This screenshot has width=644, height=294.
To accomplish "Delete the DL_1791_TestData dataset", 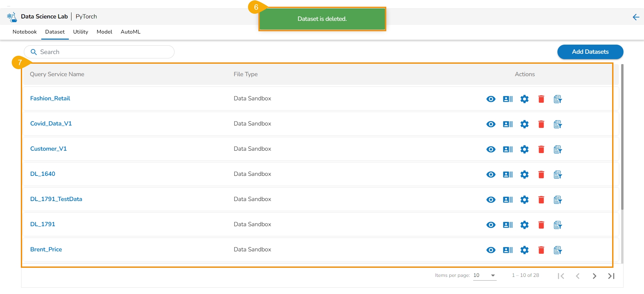I will [x=541, y=200].
